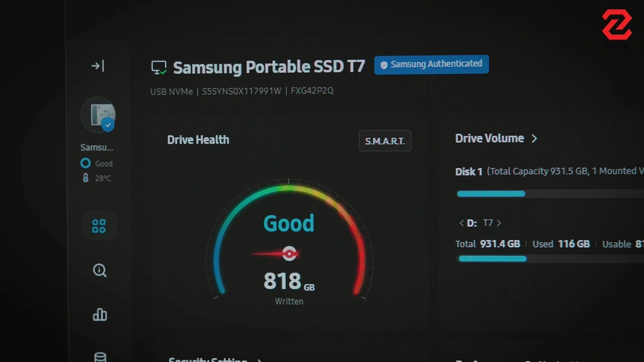Click the 'Good' health status text in gauge
This screenshot has height=362, width=644.
[289, 224]
